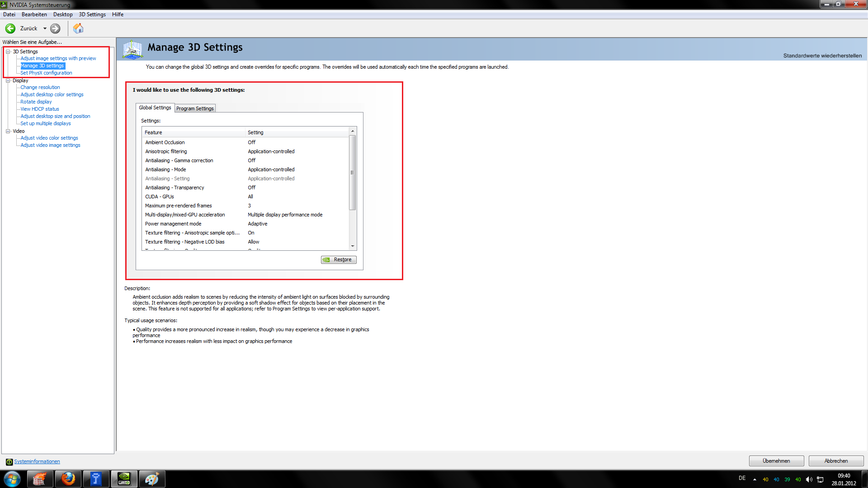Open Set up multiple displays

[x=46, y=123]
